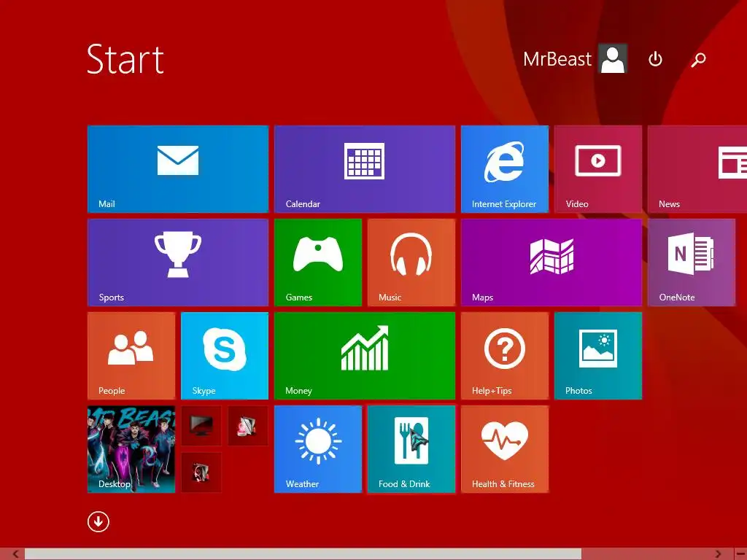
Task: Open the Food & Drink tile
Action: 411,449
